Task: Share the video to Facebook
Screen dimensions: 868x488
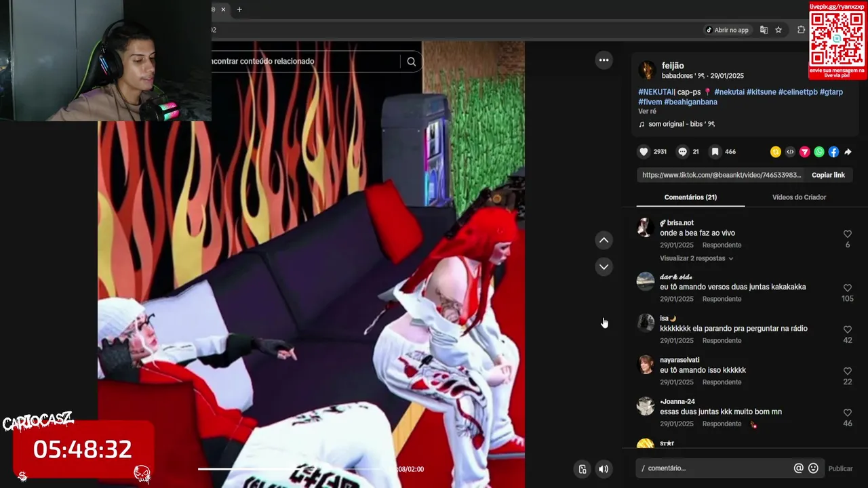Action: tap(833, 152)
